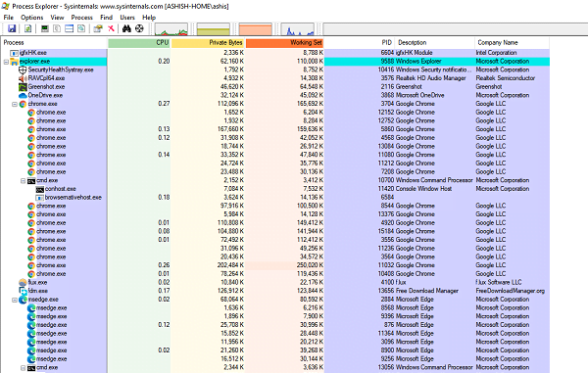The width and height of the screenshot is (588, 373).
Task: Click the fdm.exe icon
Action: (24, 291)
